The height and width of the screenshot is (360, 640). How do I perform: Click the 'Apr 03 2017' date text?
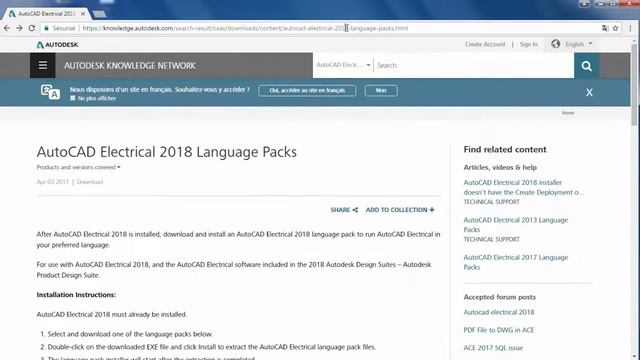click(x=53, y=182)
